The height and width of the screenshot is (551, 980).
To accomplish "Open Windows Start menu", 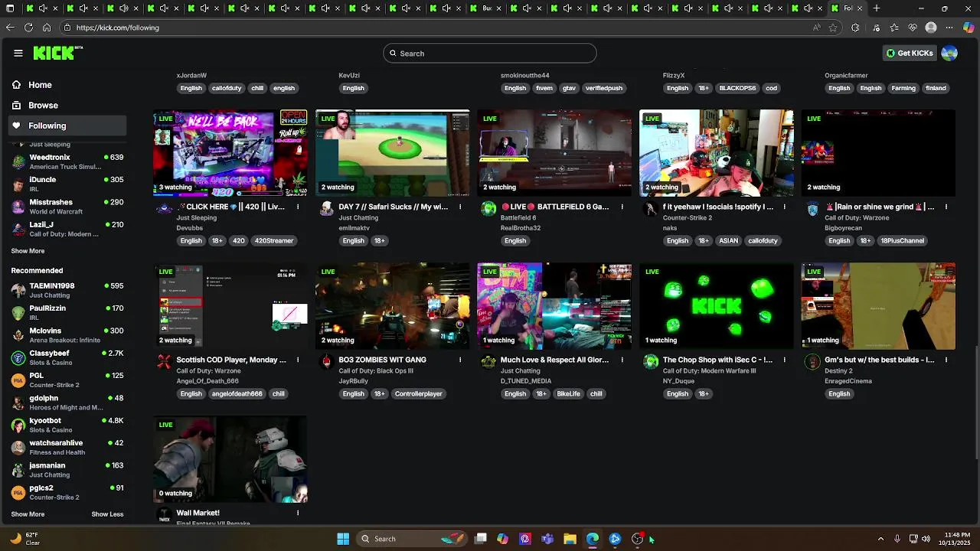I will [343, 539].
